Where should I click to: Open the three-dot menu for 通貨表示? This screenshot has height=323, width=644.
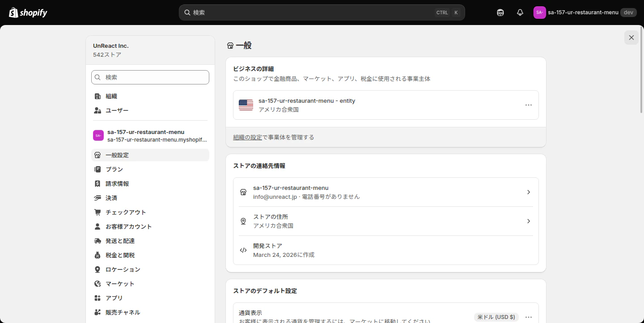529,317
